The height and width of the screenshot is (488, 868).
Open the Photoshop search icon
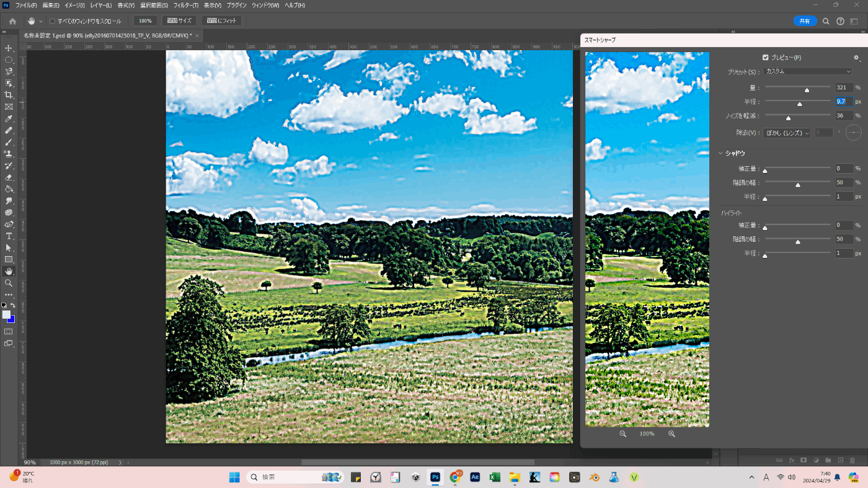point(826,21)
